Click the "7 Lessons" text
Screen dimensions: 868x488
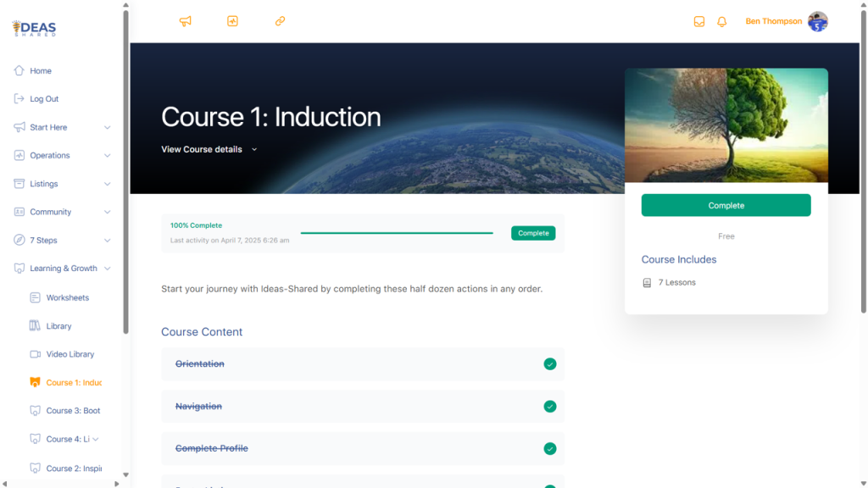pos(676,282)
